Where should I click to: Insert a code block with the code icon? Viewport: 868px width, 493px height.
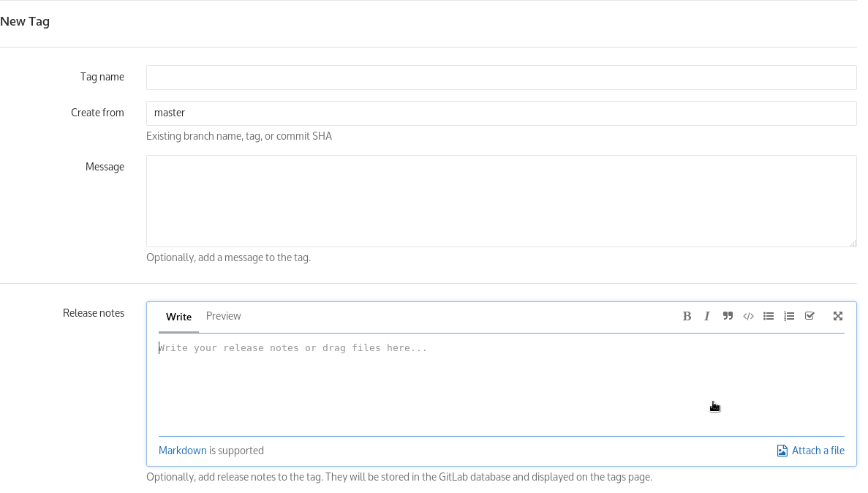(x=748, y=315)
